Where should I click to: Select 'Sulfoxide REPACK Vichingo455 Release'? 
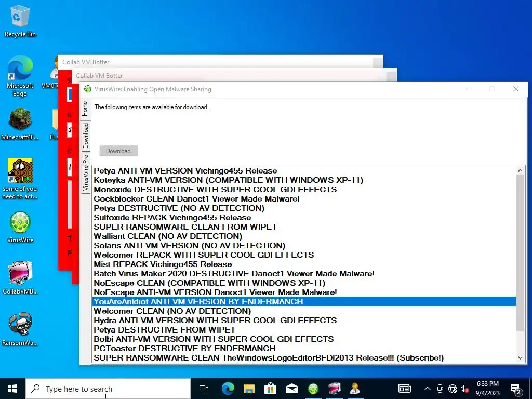pos(304,218)
